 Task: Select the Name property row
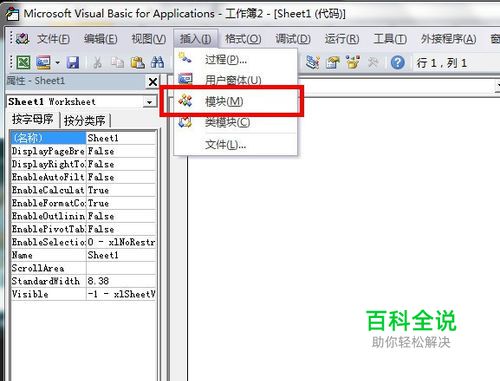click(83, 255)
